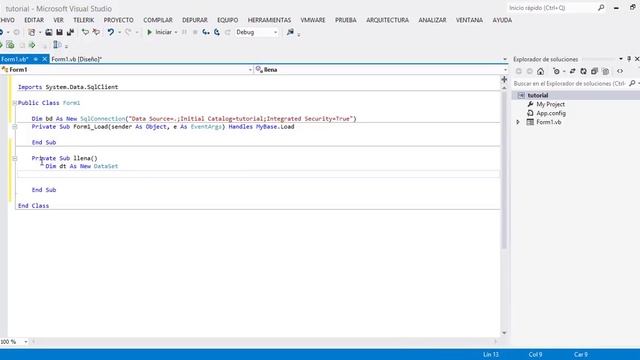Select App.config in Solution Explorer
Viewport: 640px width, 360px height.
pos(551,113)
